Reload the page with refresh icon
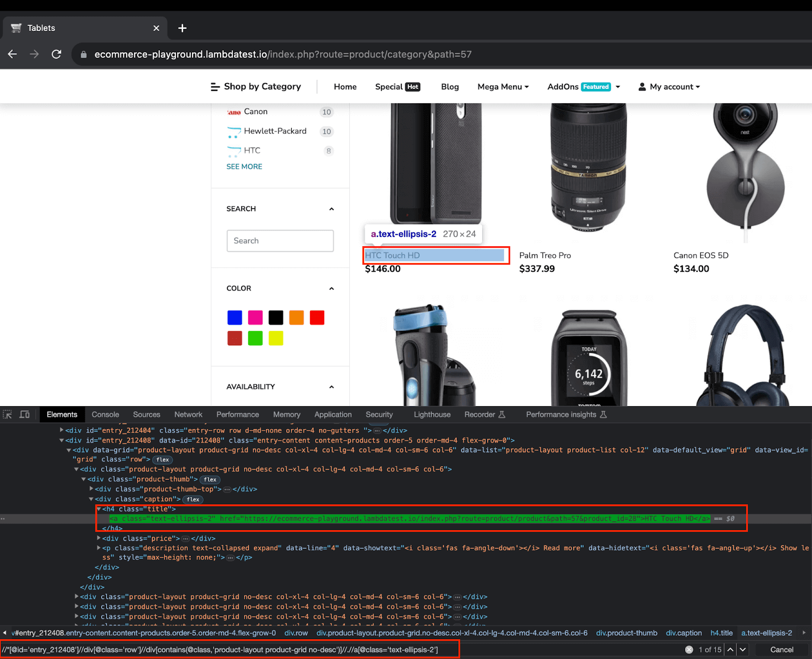812x659 pixels. click(x=56, y=54)
